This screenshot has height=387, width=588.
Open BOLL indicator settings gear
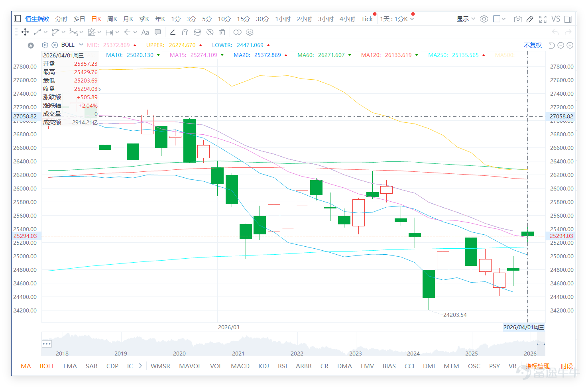click(45, 45)
